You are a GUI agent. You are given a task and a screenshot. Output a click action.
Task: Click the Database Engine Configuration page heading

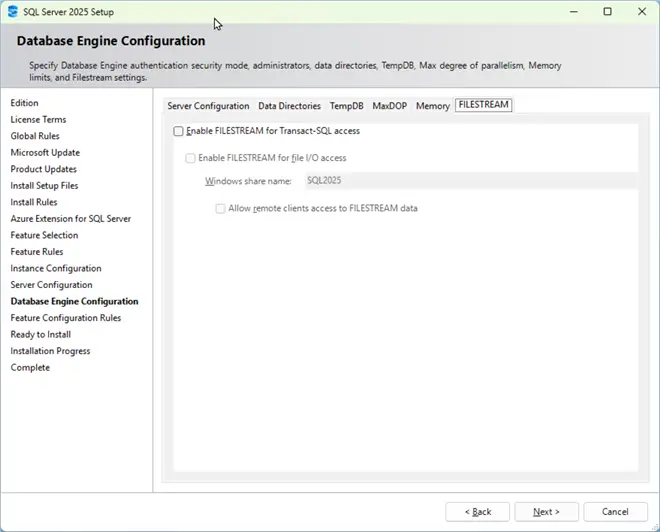pyautogui.click(x=111, y=41)
